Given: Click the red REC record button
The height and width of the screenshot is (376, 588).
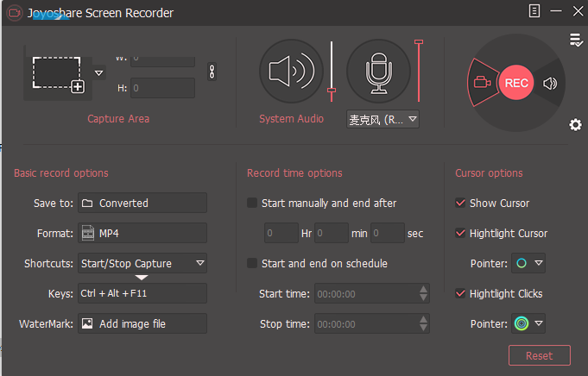Looking at the screenshot, I should (516, 83).
